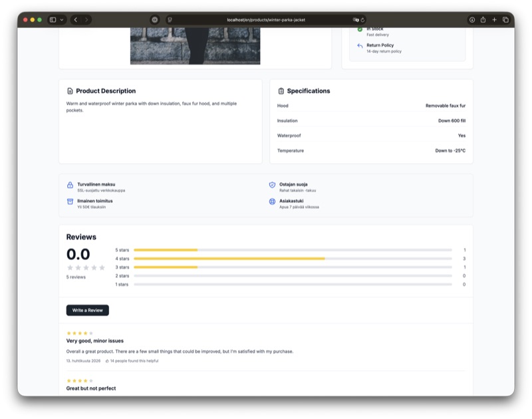Click the Turvallinen maksu lock icon
Screen dimensions: 532x419
click(x=70, y=185)
